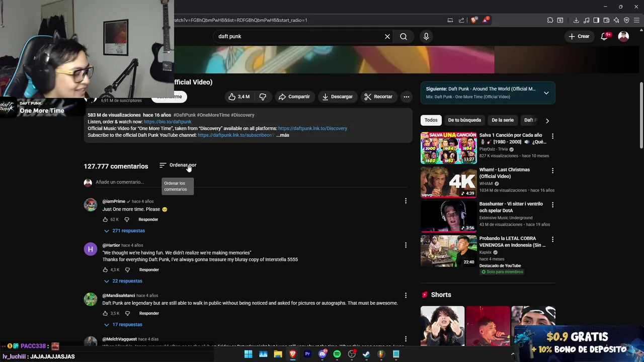Open the Brave Rewards triangle icon
The height and width of the screenshot is (362, 644).
(x=486, y=20)
